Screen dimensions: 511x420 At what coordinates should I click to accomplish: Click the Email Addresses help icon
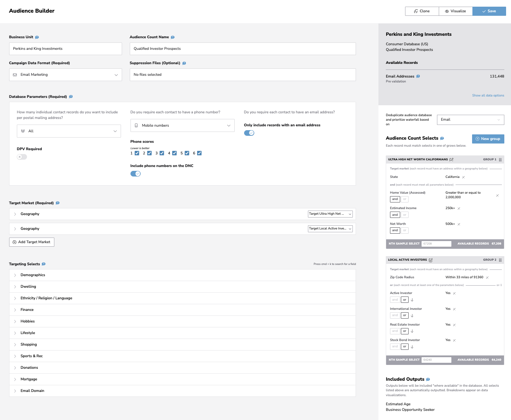(418, 76)
